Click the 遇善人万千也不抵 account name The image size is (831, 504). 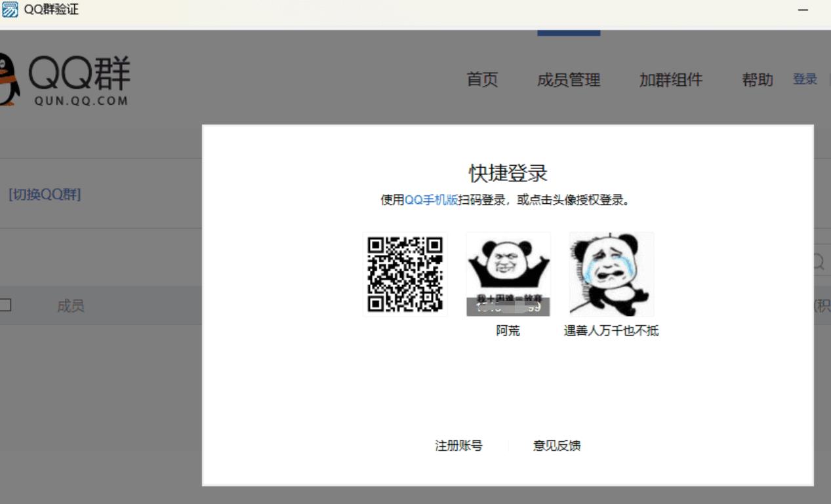[x=611, y=331]
